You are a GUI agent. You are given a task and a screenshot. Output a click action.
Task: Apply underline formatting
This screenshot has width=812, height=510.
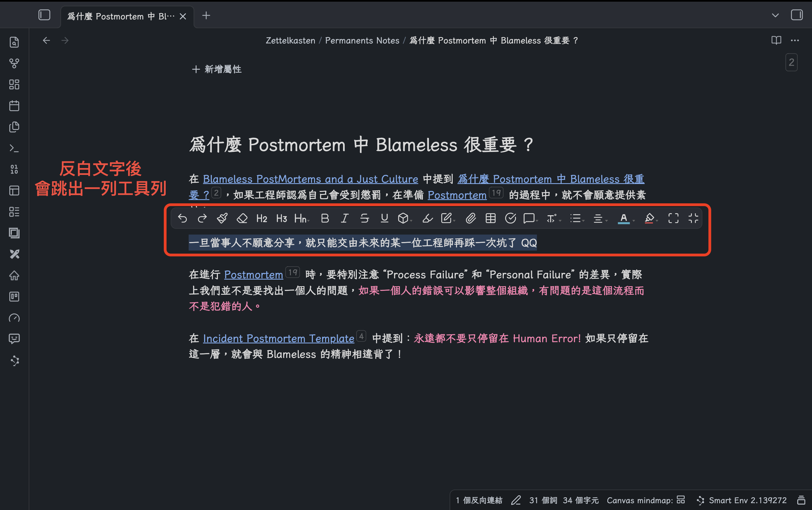(x=384, y=218)
